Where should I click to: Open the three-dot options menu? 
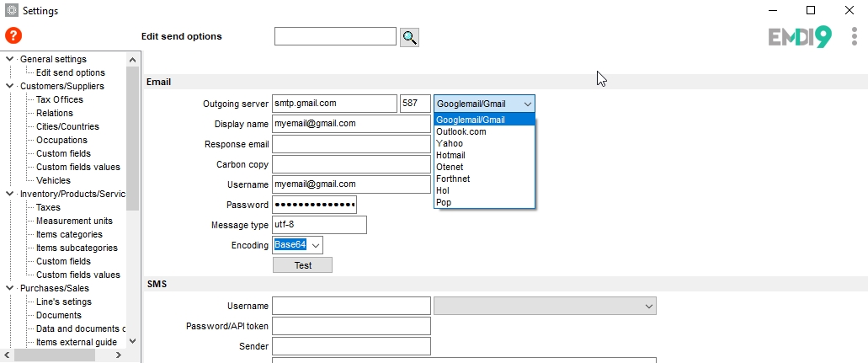(855, 36)
